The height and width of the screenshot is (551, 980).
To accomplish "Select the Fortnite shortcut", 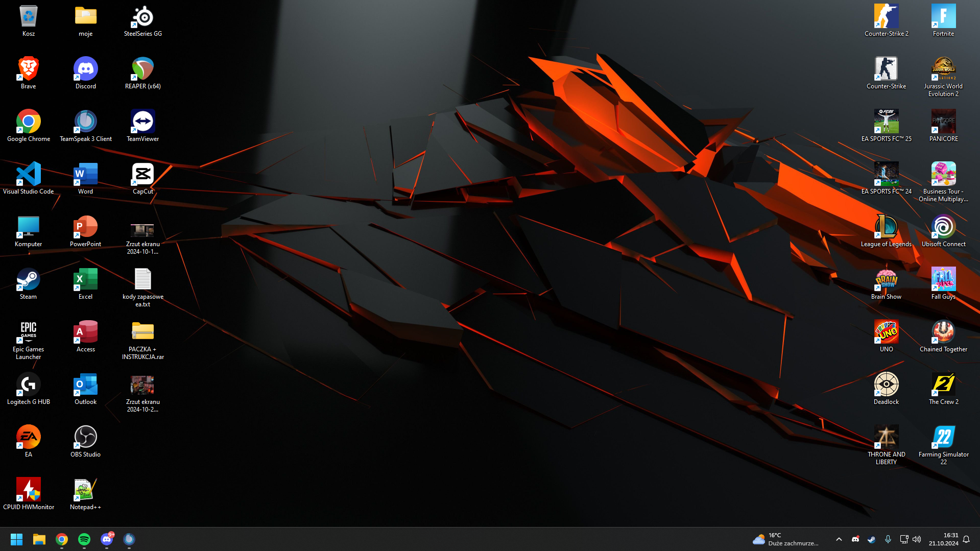I will point(944,21).
